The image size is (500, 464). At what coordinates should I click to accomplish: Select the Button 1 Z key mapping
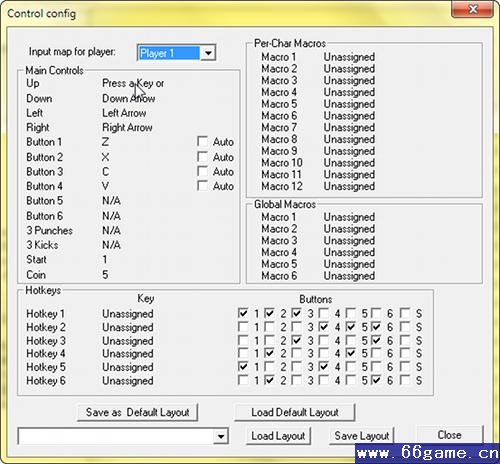point(105,142)
